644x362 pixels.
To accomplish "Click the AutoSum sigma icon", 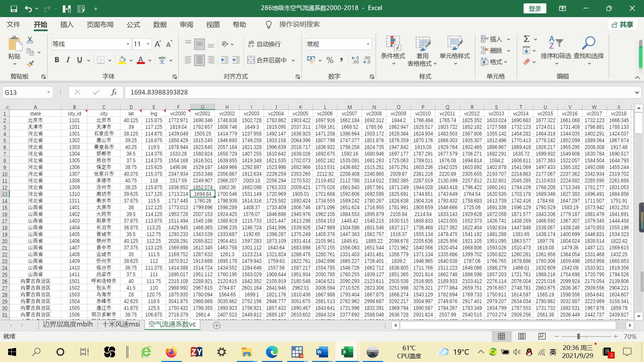I will coord(527,39).
